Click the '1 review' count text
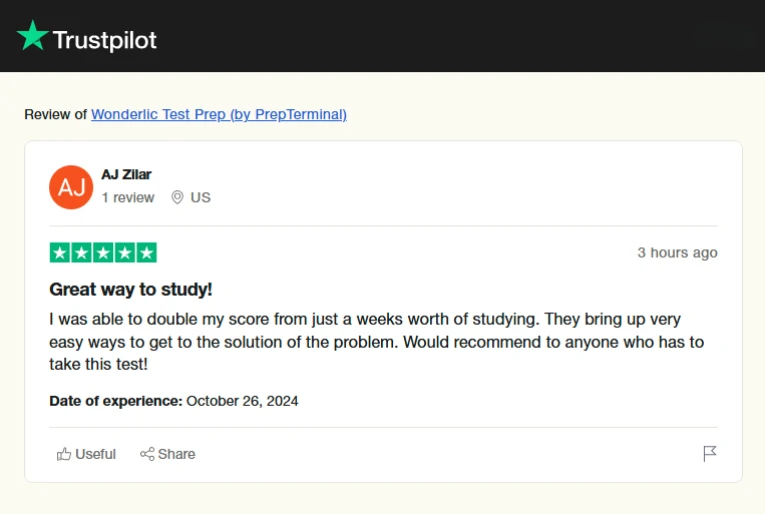765x514 pixels. (128, 198)
